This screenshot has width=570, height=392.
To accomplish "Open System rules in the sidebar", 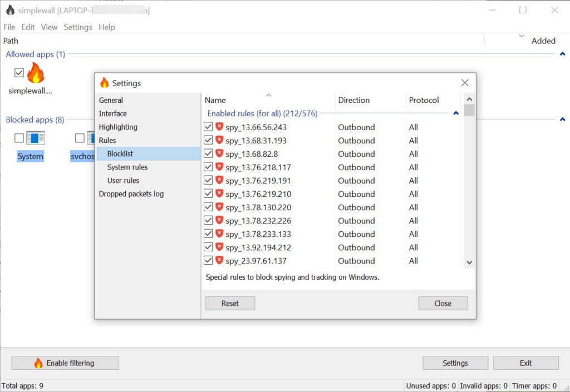I will tap(127, 167).
